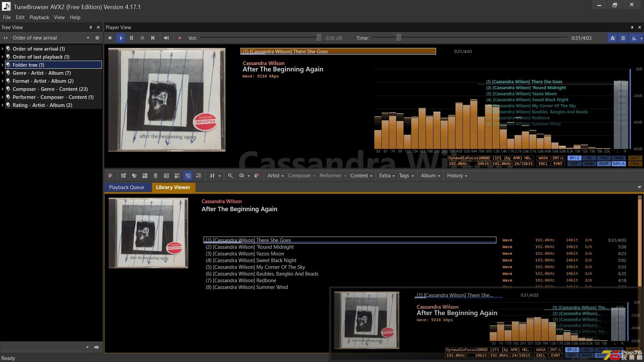Drag the volume slider control

(x=319, y=38)
